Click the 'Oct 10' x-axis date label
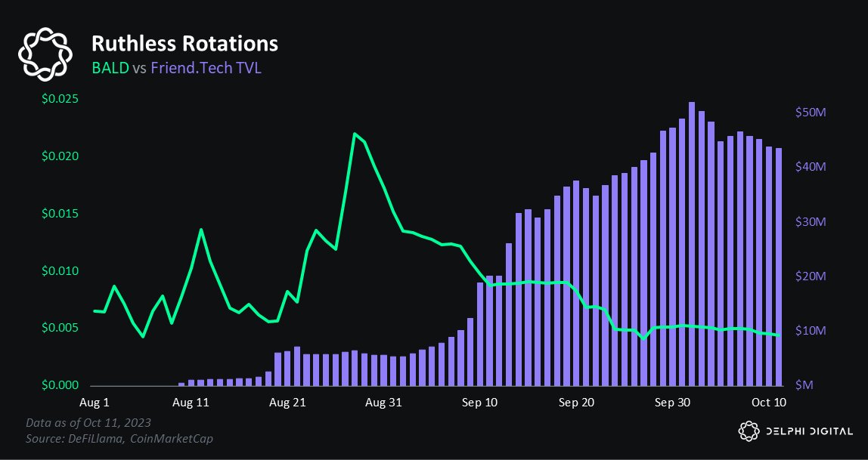The height and width of the screenshot is (460, 868). coord(769,403)
